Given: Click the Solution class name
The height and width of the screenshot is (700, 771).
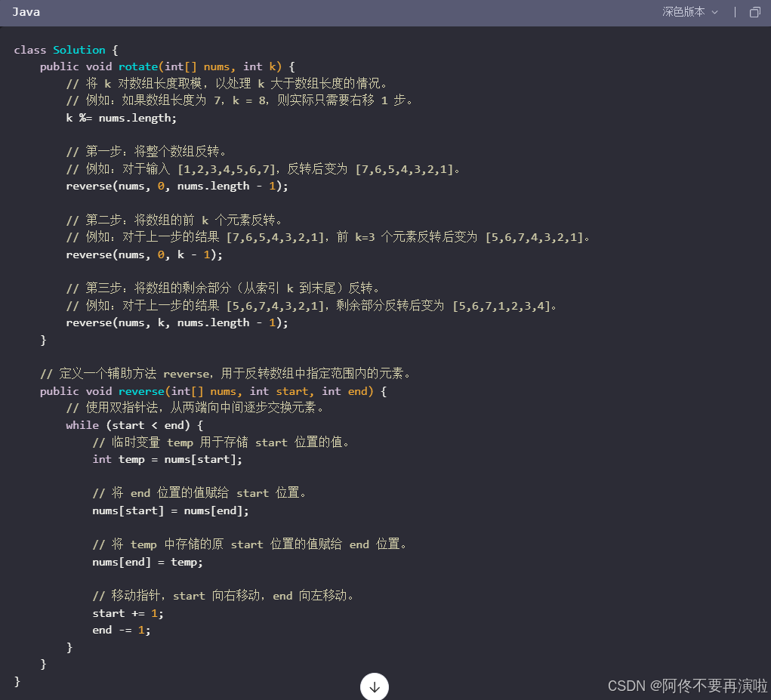Looking at the screenshot, I should click(x=79, y=49).
